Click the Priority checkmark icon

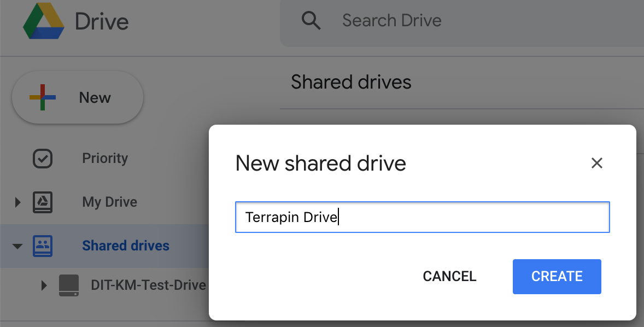[x=42, y=158]
